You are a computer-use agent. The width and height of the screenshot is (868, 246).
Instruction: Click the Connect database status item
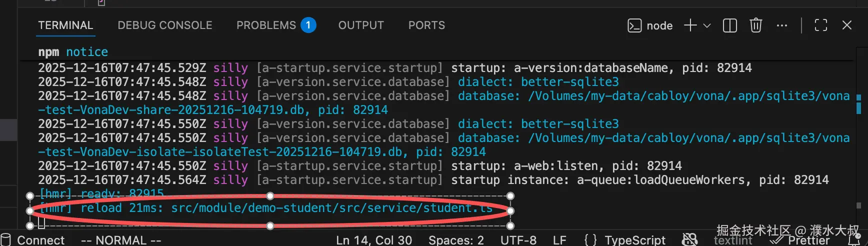(34, 240)
